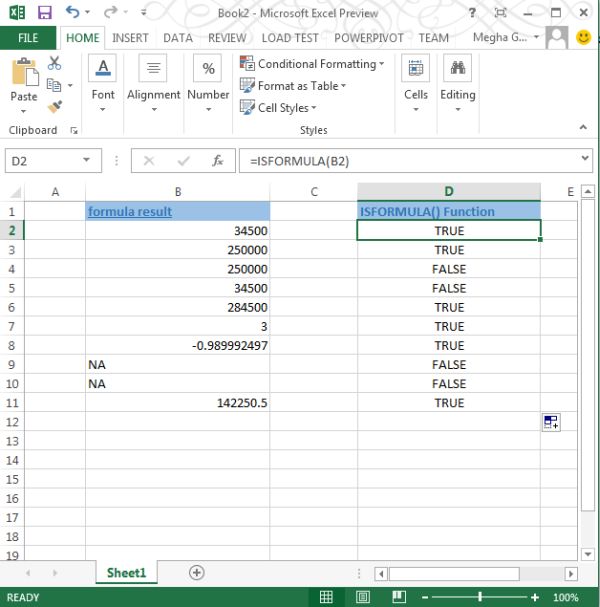Image resolution: width=600 pixels, height=607 pixels.
Task: Switch to the DATA tab
Action: click(178, 38)
